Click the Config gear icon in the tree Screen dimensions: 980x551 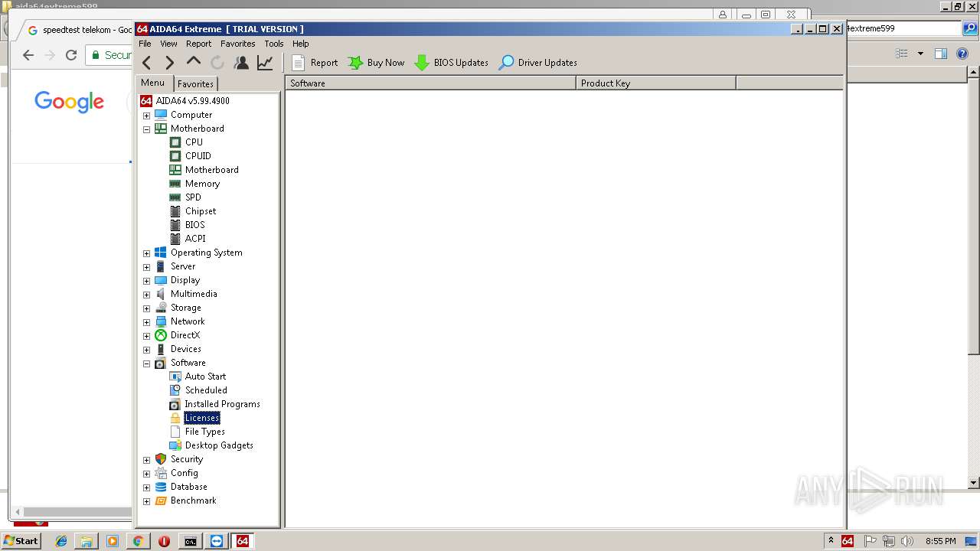click(161, 473)
